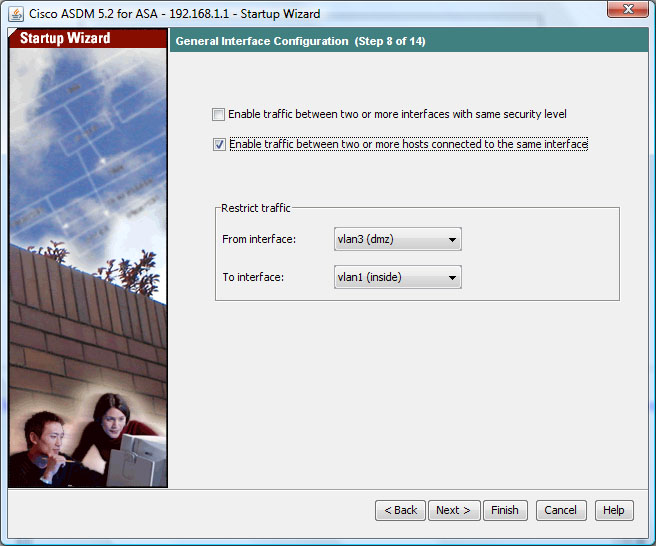
Task: Cancel the Startup Wizard
Action: (x=561, y=510)
